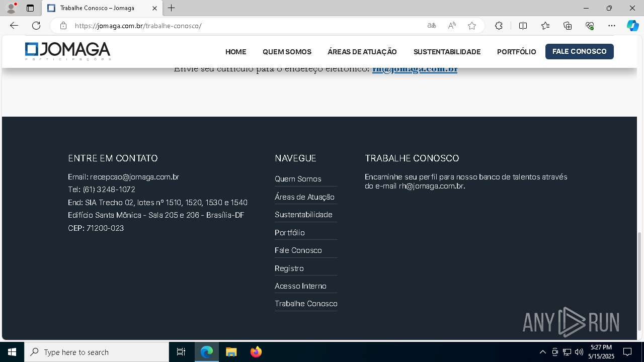The height and width of the screenshot is (362, 644).
Task: Select the Trabalhe Conosco – Jomaga browser tab
Action: 102,8
